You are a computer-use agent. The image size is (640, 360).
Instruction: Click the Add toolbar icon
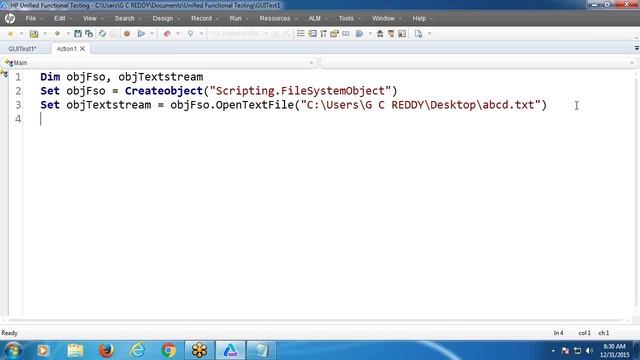(57, 34)
